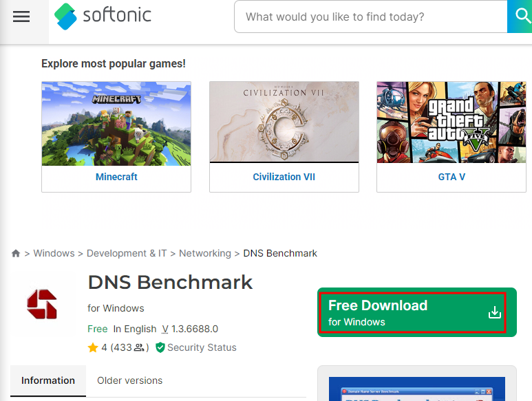Focus the search input field

[370, 17]
